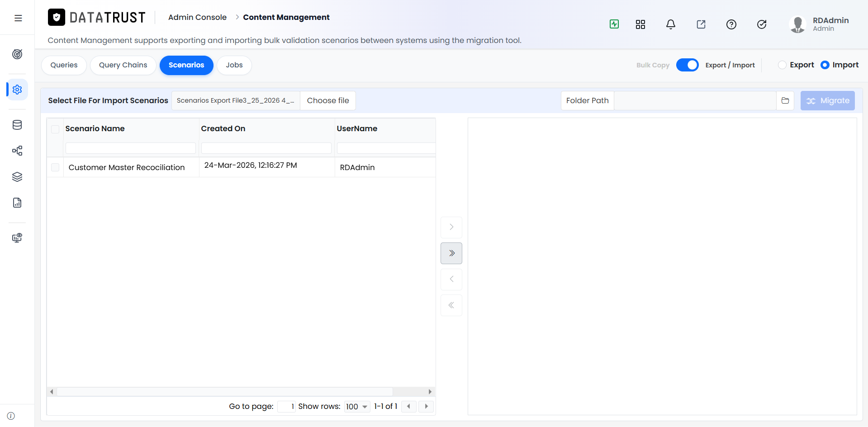Sort by UserName column header
Screen dimensions: 868x427
[x=357, y=128]
